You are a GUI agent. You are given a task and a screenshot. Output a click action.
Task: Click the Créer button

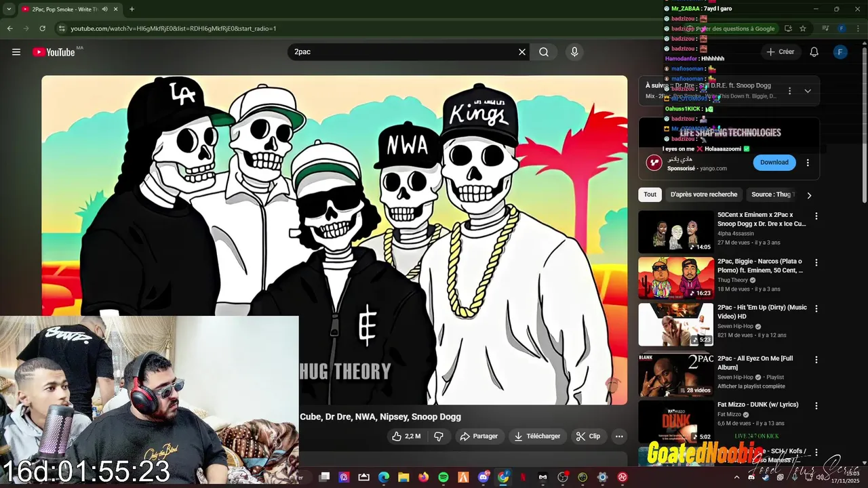[x=780, y=52]
